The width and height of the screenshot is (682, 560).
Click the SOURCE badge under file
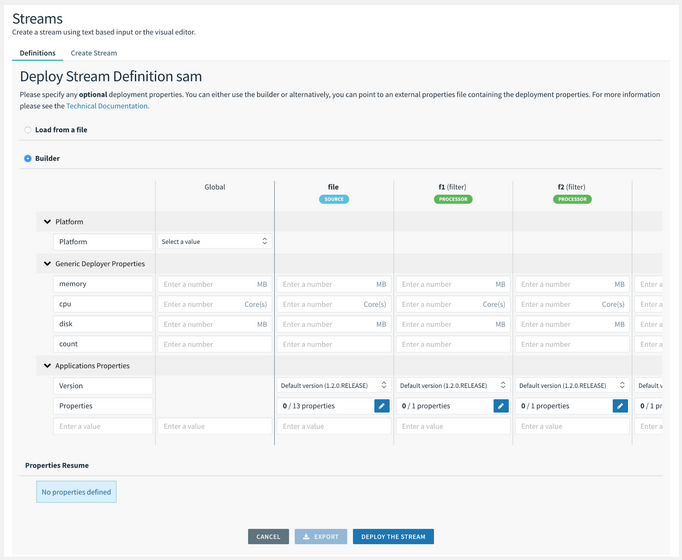pyautogui.click(x=334, y=199)
